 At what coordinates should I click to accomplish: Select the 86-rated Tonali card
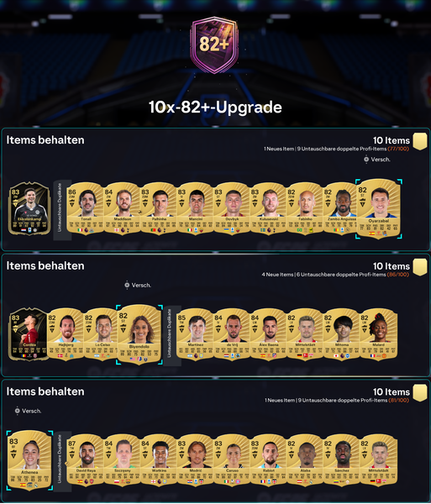coord(86,208)
